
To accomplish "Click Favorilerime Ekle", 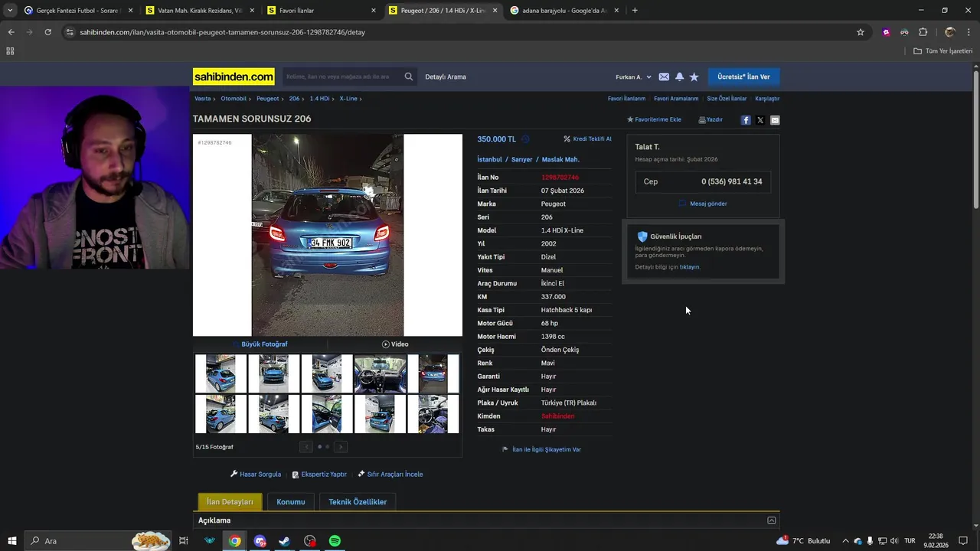I will (654, 120).
